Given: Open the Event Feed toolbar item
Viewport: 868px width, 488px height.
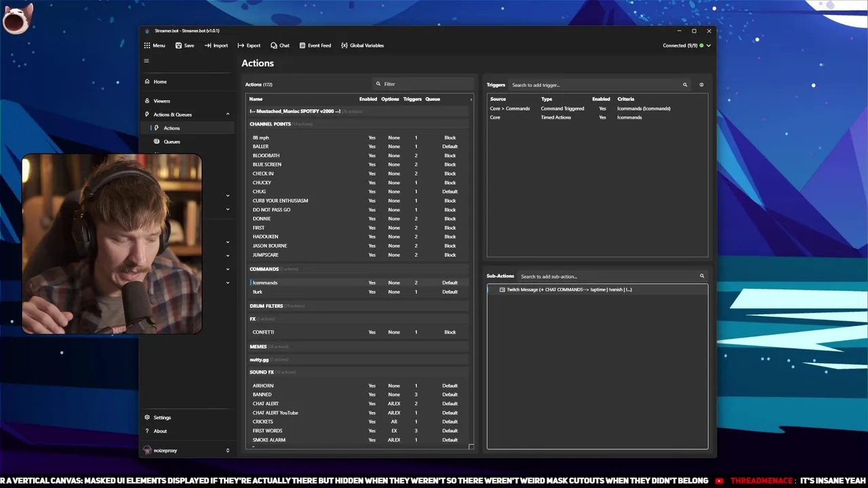Looking at the screenshot, I should point(315,45).
